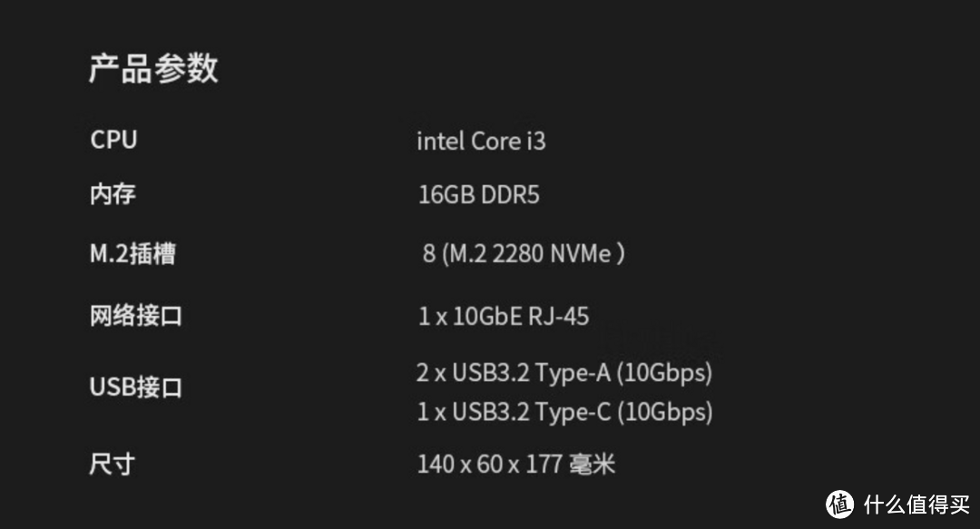Select the 1 x USB3.2 Type-C line

point(563,412)
